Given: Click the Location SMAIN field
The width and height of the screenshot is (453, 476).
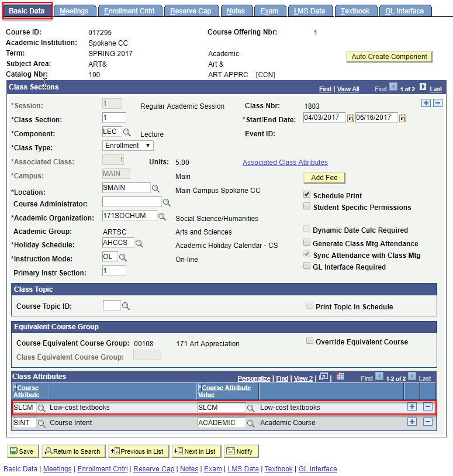Looking at the screenshot, I should 126,188.
